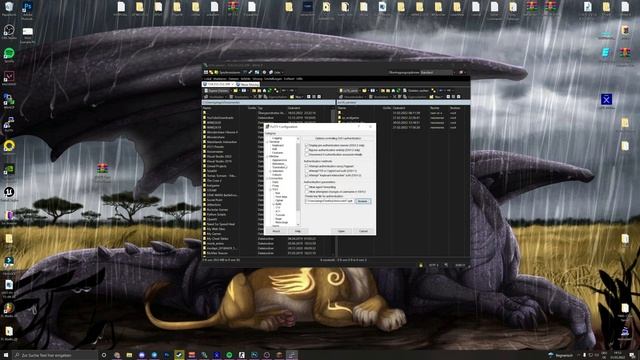Select Appearance in the category tree
Viewport: 640px width, 360px height.
(x=279, y=160)
